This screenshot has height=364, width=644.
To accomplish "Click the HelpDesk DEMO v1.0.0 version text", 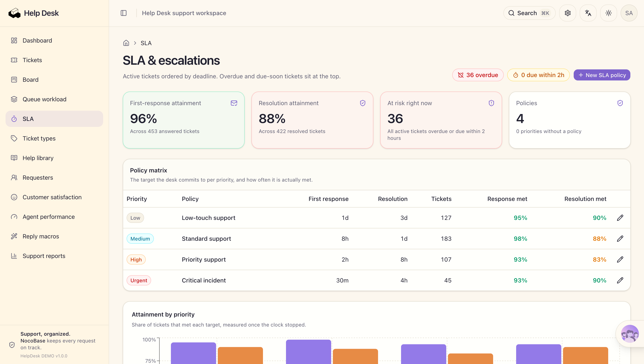I will (x=44, y=356).
